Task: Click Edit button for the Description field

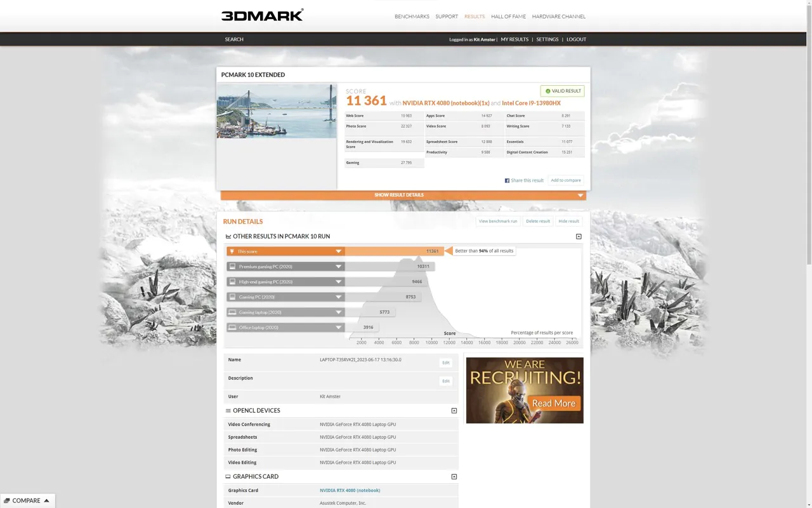Action: pyautogui.click(x=446, y=381)
